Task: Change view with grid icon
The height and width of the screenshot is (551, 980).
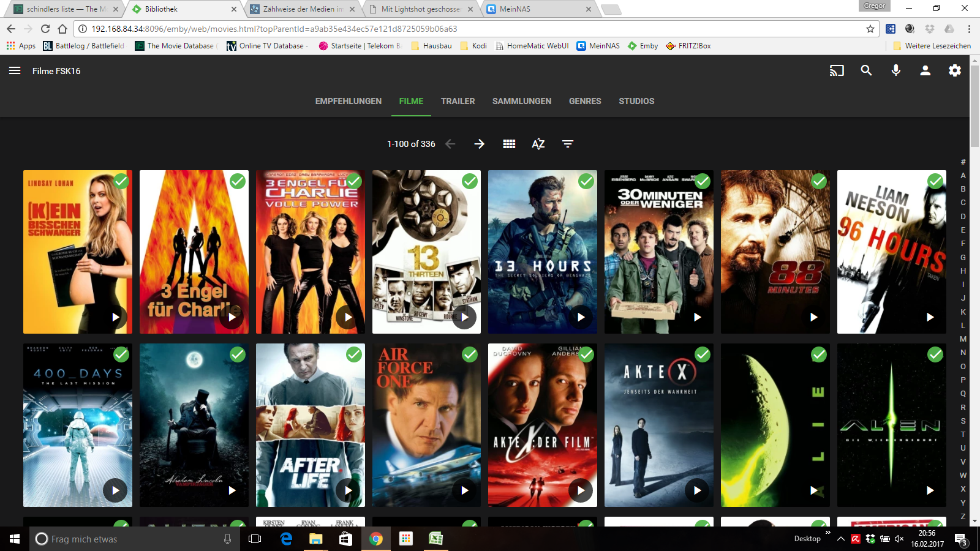Action: click(x=509, y=144)
